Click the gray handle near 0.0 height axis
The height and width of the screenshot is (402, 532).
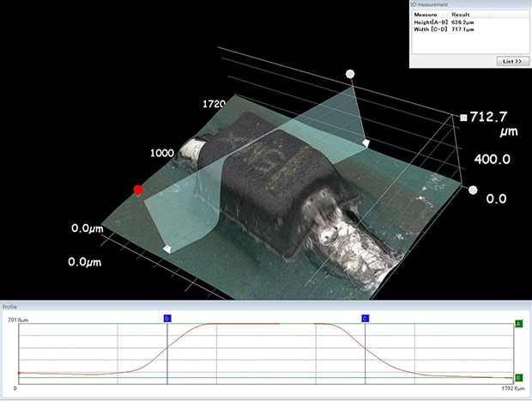[473, 190]
